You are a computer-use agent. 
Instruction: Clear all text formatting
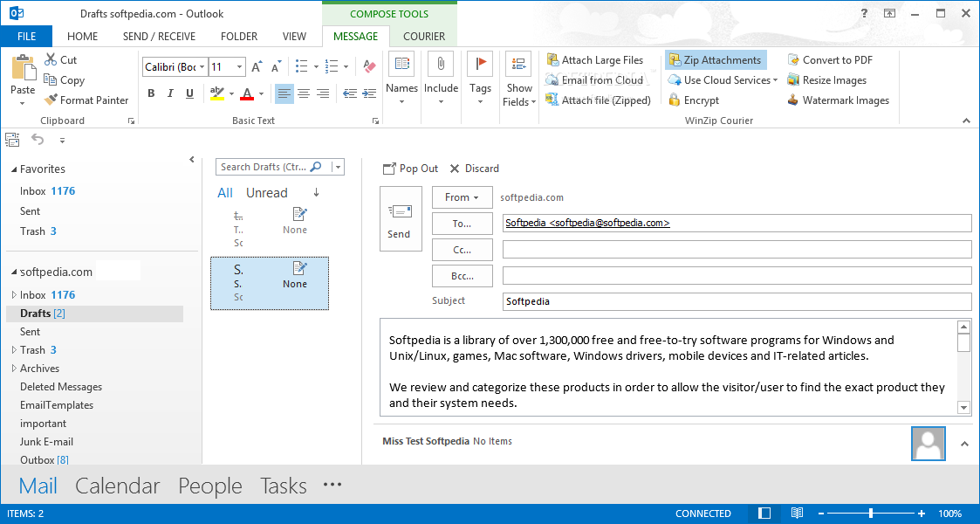(x=369, y=66)
